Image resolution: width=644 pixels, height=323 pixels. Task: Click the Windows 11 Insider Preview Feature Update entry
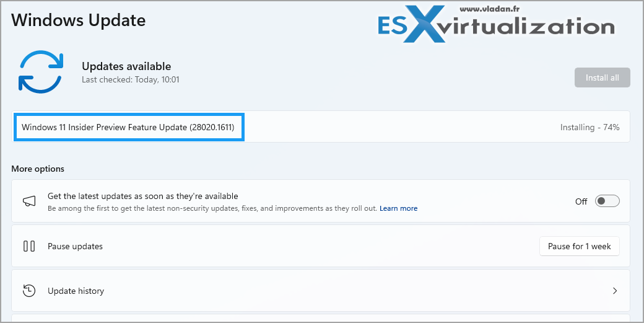click(x=128, y=127)
